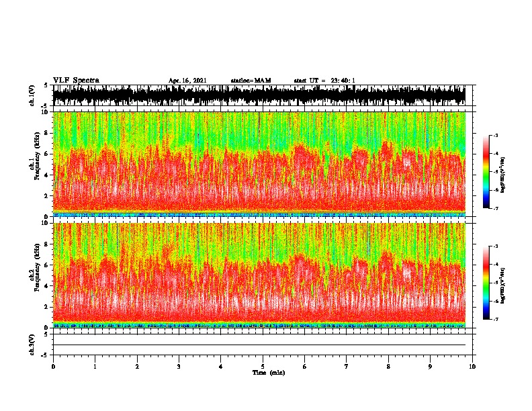Click inside the ch.2 spectrogram panel
This screenshot has width=532, height=411.
[259, 275]
